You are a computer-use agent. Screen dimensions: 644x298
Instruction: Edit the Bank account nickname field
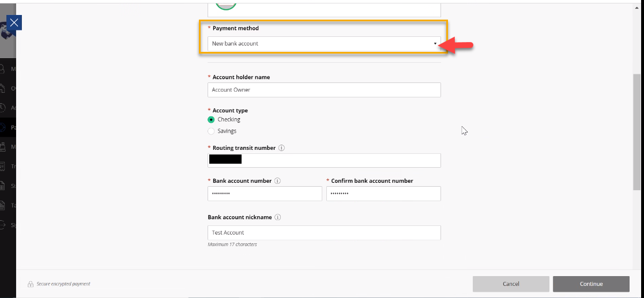(x=323, y=232)
